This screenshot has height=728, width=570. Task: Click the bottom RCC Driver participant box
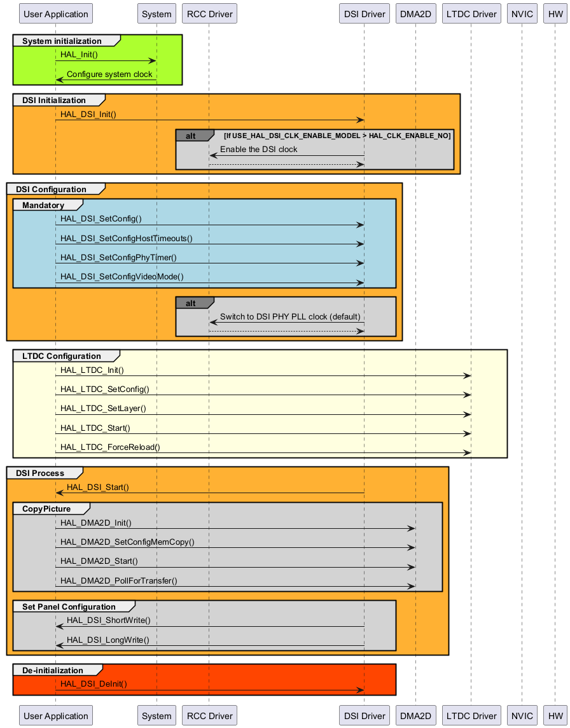(209, 715)
